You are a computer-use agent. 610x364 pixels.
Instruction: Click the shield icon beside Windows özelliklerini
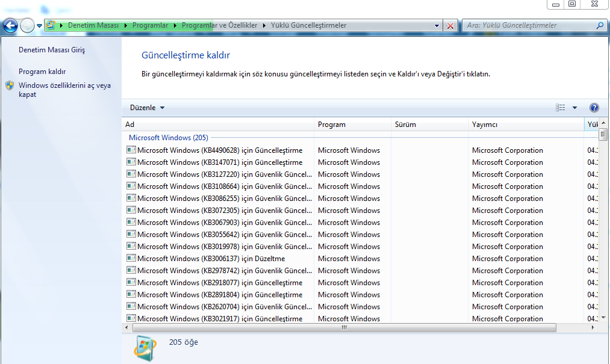(x=10, y=85)
